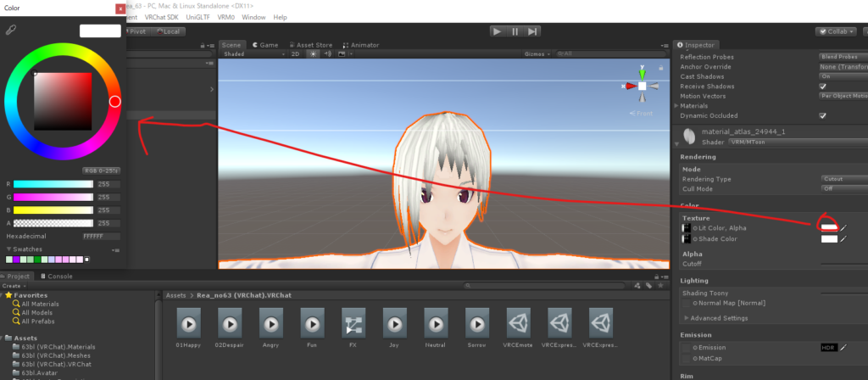Click the green Y axis of scene gizmo
The height and width of the screenshot is (380, 868).
[x=643, y=73]
